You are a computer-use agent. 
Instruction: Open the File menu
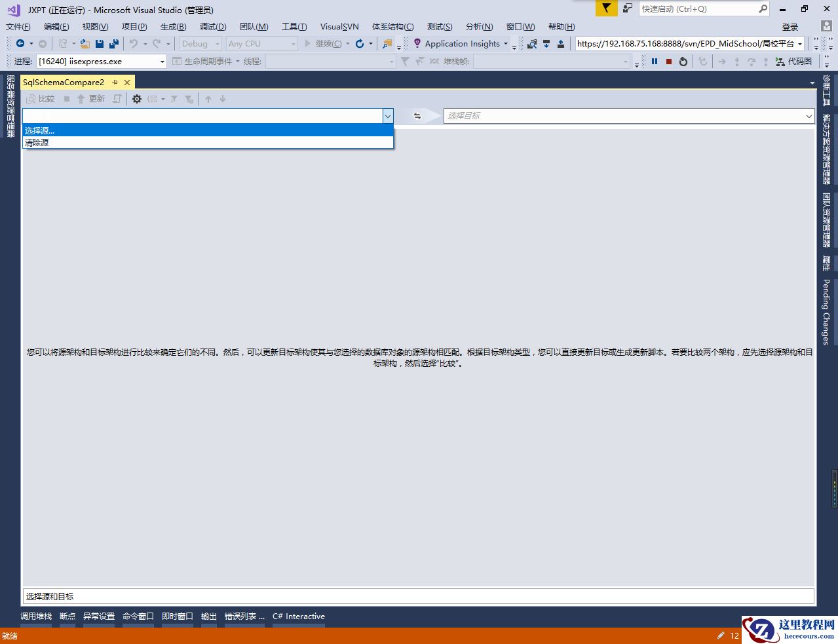pyautogui.click(x=18, y=27)
